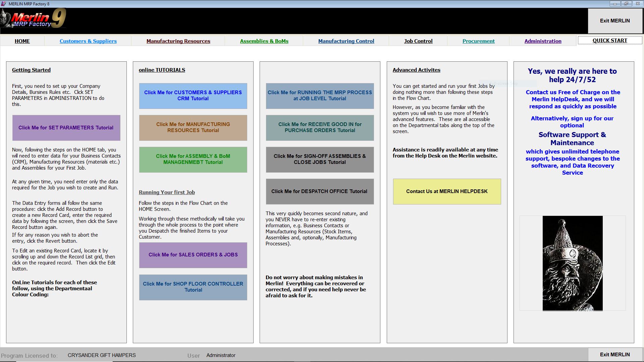Open the Assemblies & BoMs tab
The width and height of the screenshot is (644, 362).
(264, 41)
